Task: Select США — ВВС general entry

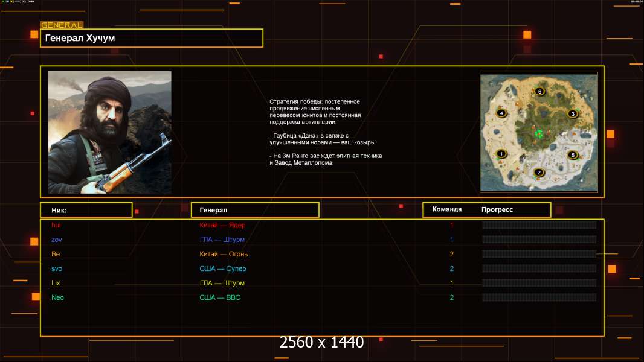Action: (x=220, y=297)
